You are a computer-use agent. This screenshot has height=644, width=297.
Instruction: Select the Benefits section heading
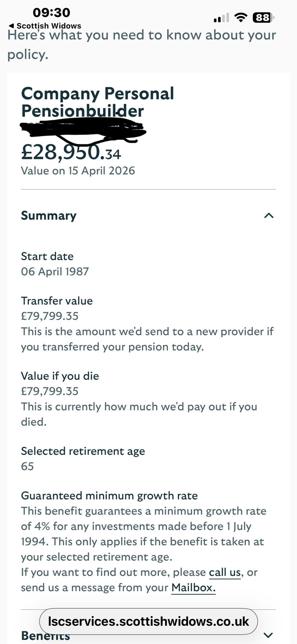tap(46, 636)
